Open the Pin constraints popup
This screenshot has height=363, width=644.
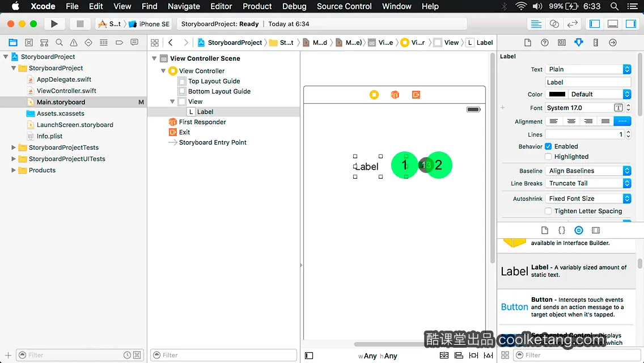tap(473, 355)
